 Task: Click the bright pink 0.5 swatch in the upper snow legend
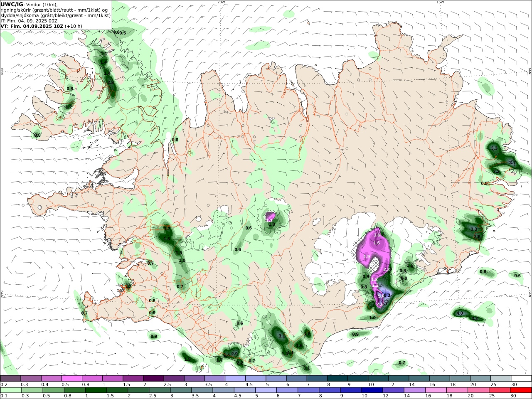pyautogui.click(x=72, y=379)
